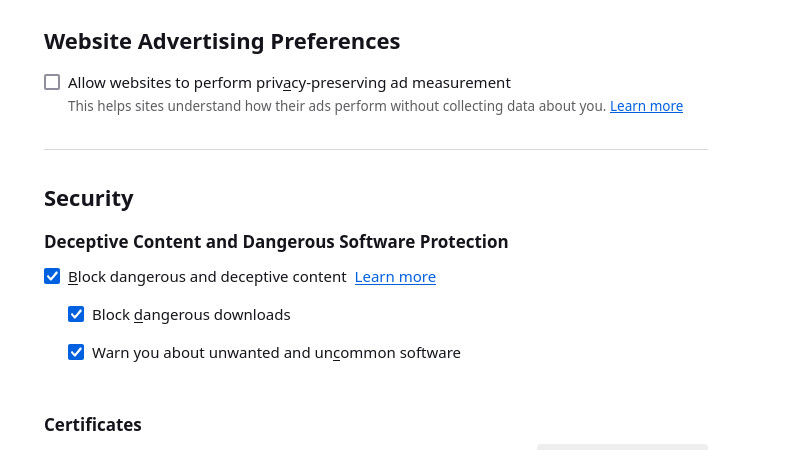This screenshot has width=800, height=450.
Task: Enable privacy-preserving ad measurement checkbox
Action: point(52,82)
